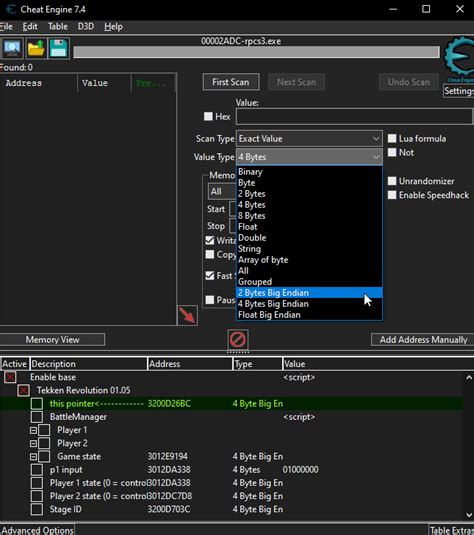Toggle the Fast Scan checkbox

(210, 275)
